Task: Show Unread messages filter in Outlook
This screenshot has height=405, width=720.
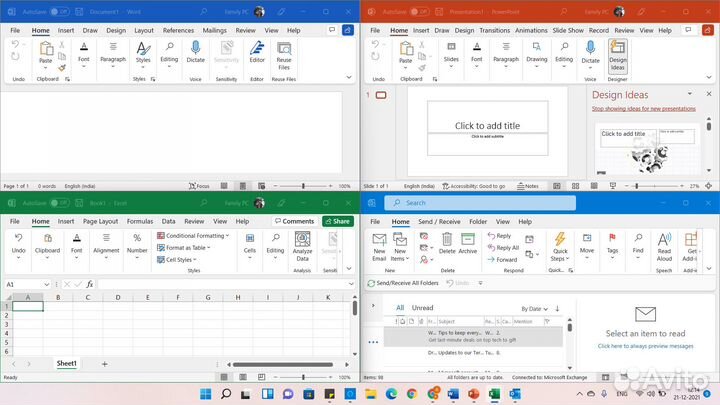Action: pos(422,308)
